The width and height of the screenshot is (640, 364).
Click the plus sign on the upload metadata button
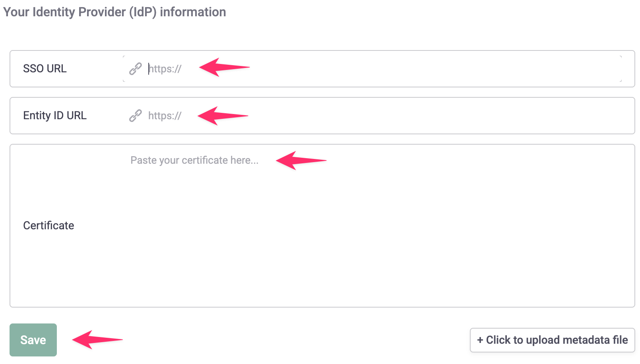480,340
